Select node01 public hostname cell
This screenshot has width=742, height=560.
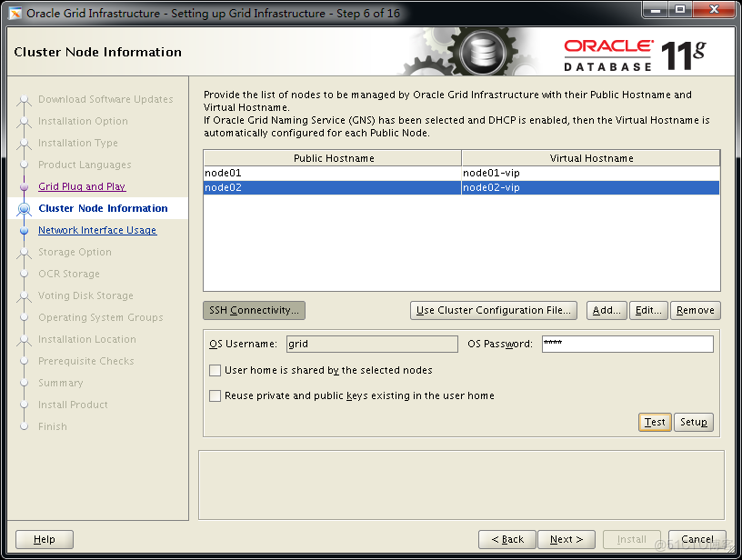[x=332, y=173]
